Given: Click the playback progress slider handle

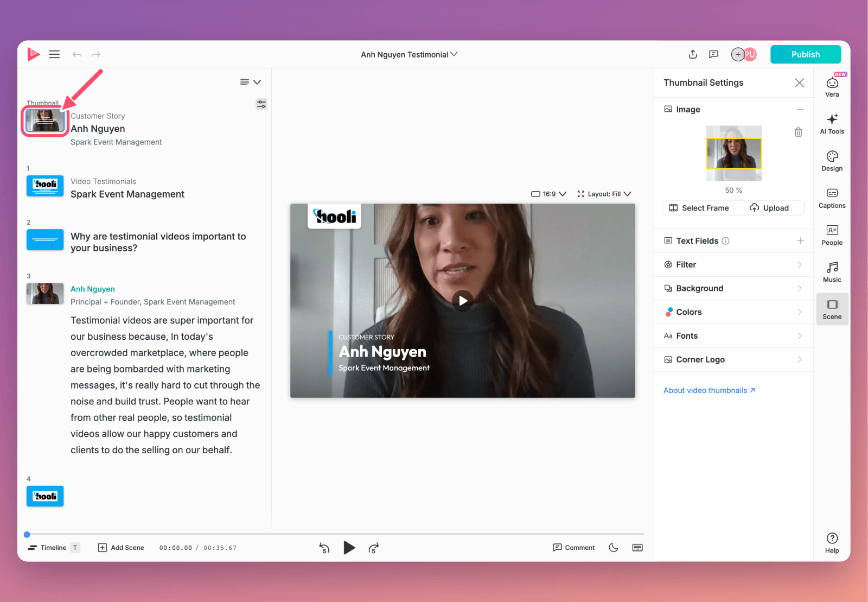Looking at the screenshot, I should point(27,535).
